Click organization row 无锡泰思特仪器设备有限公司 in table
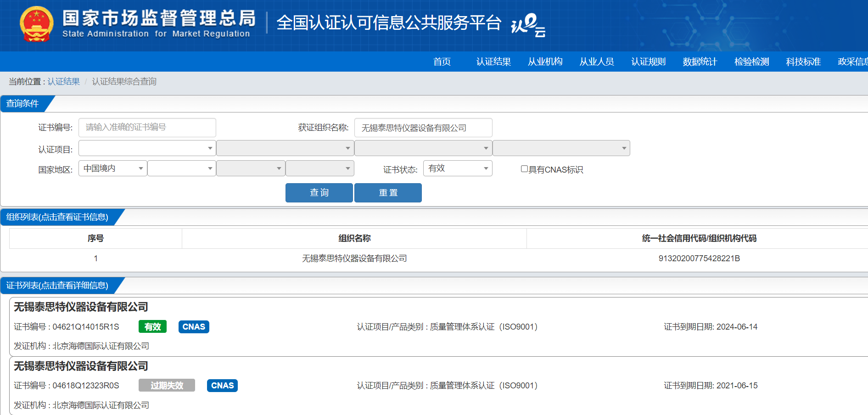Screen dimensions: 868x415 pos(354,258)
